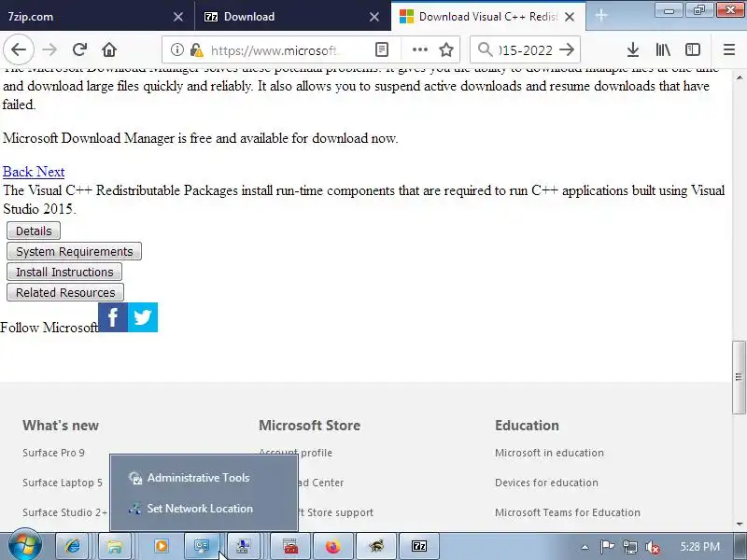Open the Surface Laptop 5 link
The width and height of the screenshot is (747, 560).
click(63, 483)
